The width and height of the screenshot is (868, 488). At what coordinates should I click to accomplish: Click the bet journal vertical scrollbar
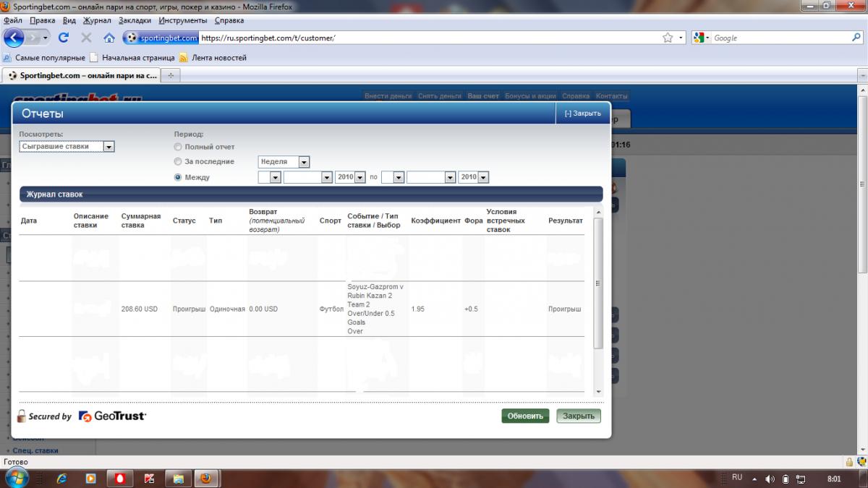(597, 283)
